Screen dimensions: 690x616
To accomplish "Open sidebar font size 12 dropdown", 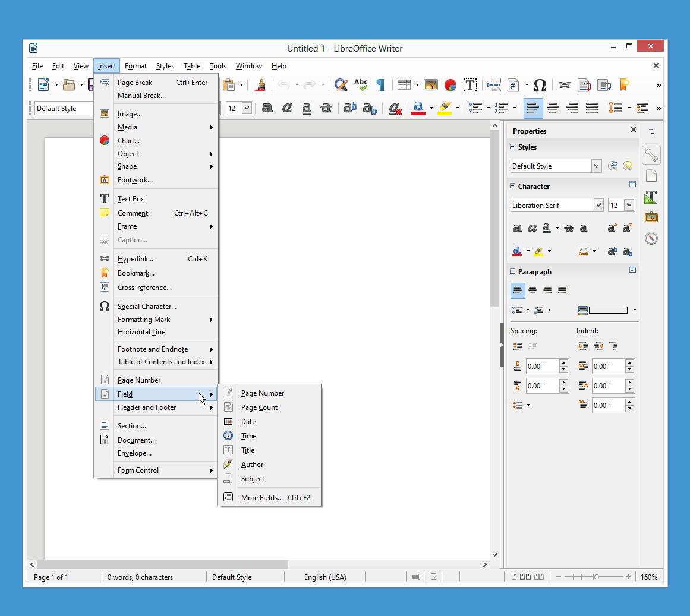I will click(x=629, y=205).
